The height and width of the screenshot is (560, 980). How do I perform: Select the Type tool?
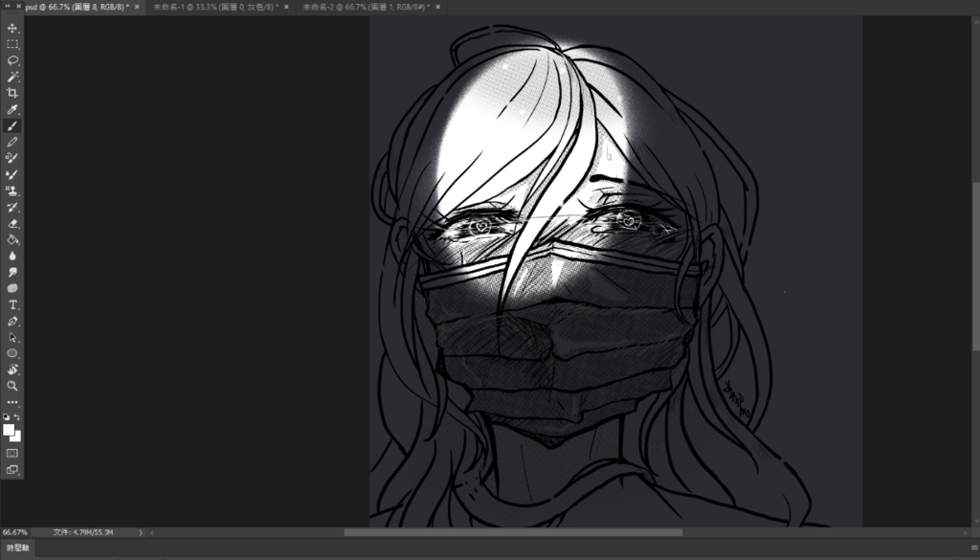click(11, 304)
